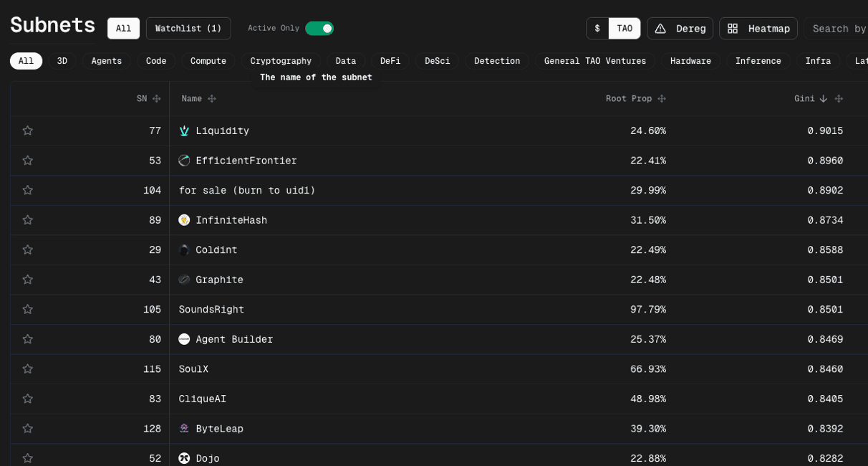Sort by Gini column arrow

click(x=824, y=99)
